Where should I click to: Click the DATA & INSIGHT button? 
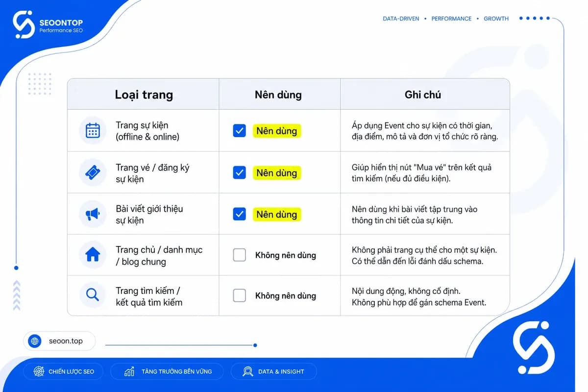[273, 371]
